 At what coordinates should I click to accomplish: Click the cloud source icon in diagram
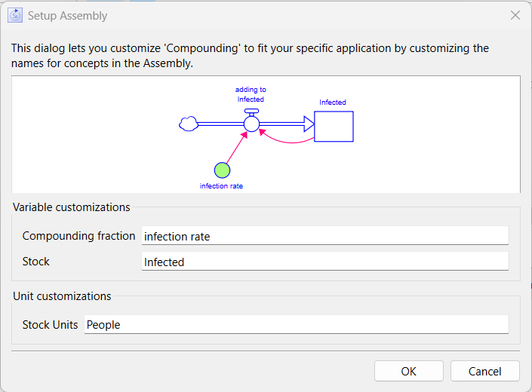[188, 124]
